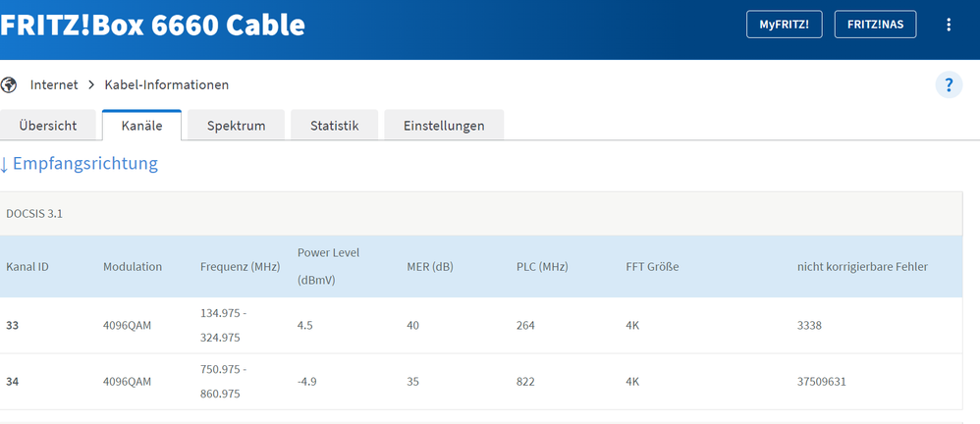
Task: Switch to the Spektrum tab
Action: pyautogui.click(x=236, y=126)
